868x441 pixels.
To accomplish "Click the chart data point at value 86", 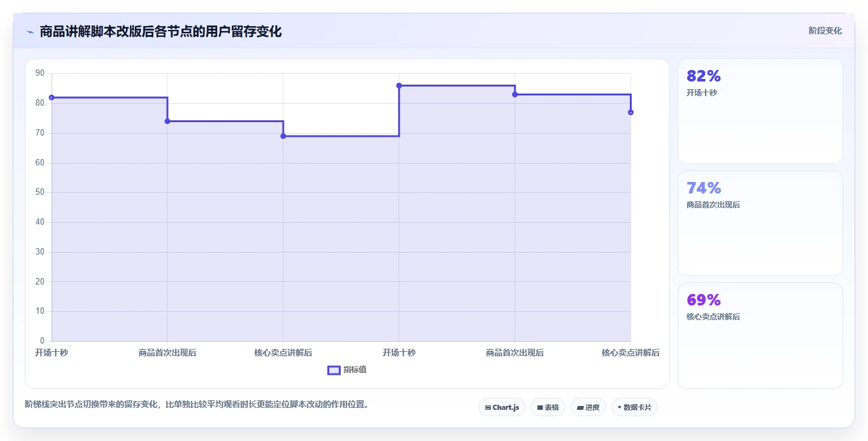I will coord(399,85).
